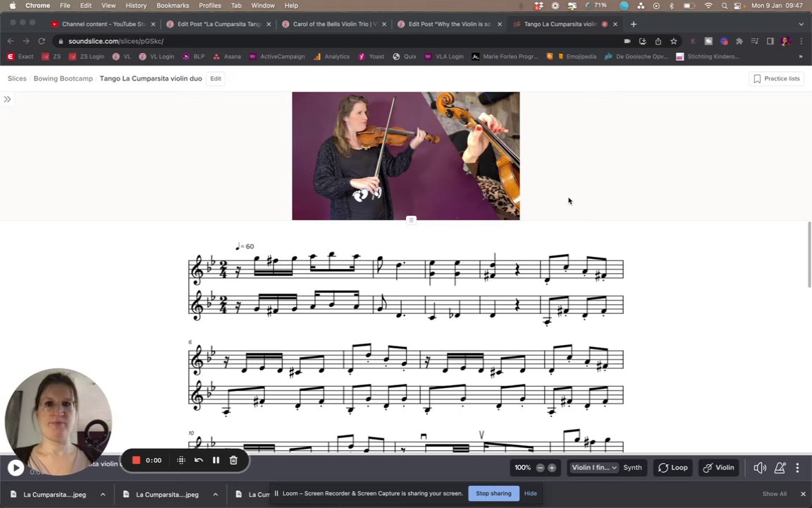This screenshot has width=812, height=508.
Task: Go back to the previous page
Action: coord(11,41)
